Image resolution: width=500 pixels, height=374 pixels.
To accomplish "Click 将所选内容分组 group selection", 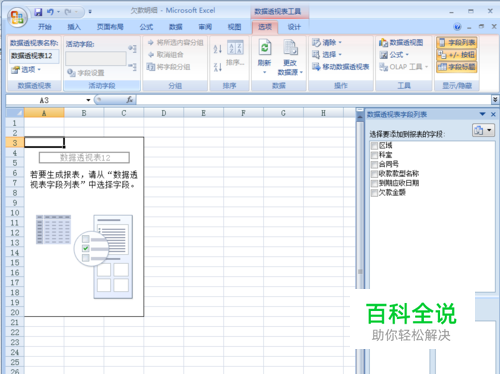I will [175, 43].
